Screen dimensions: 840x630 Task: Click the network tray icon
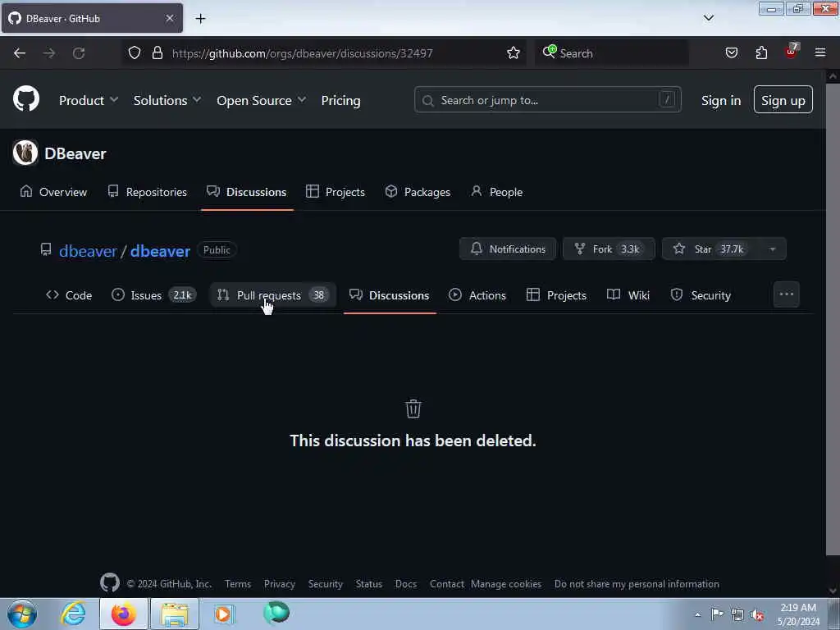(737, 614)
